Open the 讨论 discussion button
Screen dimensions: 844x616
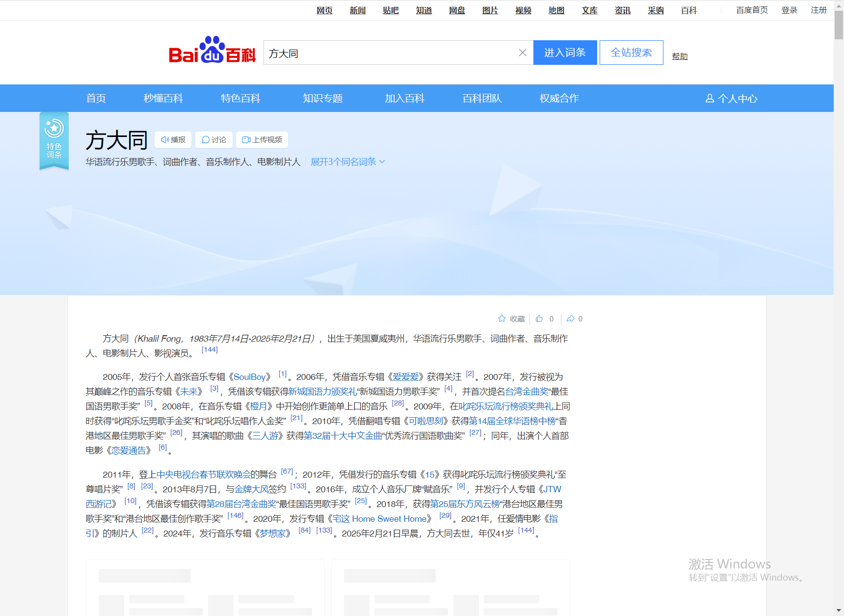(x=214, y=140)
